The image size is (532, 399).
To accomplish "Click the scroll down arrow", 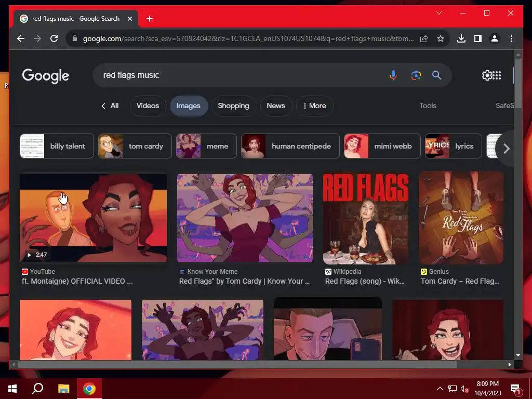I will point(518,355).
